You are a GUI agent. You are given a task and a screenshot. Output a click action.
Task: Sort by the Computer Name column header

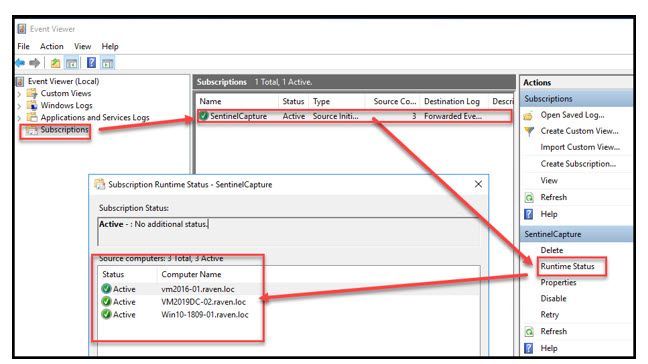tap(191, 274)
